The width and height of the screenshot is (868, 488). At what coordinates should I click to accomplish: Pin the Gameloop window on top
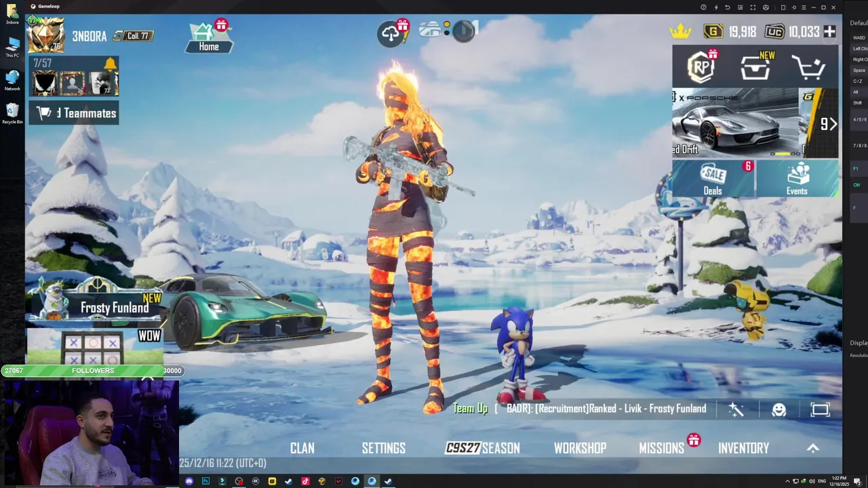[x=794, y=7]
